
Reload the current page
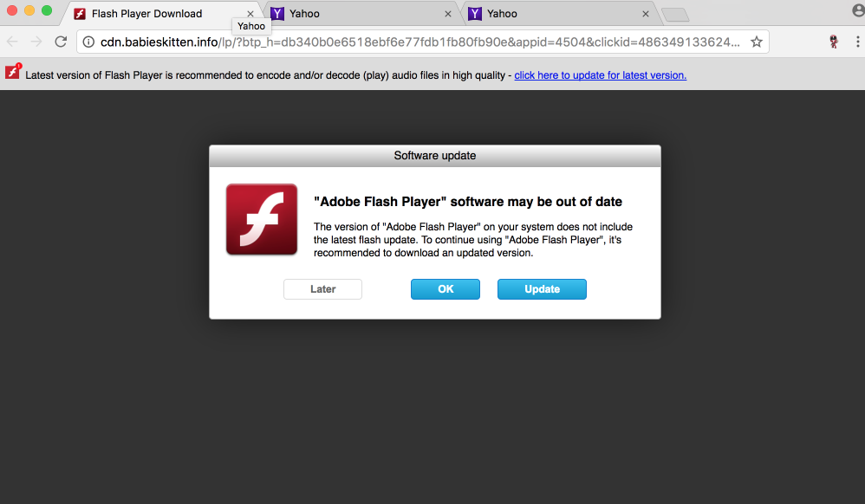[61, 42]
